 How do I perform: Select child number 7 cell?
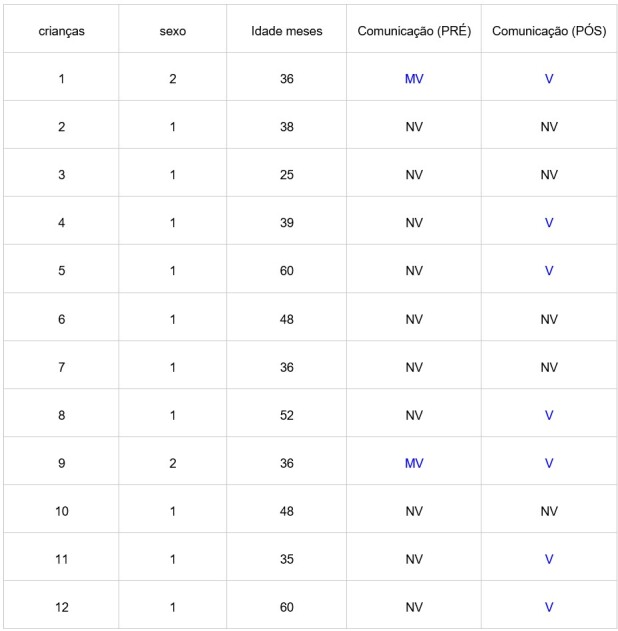61,367
